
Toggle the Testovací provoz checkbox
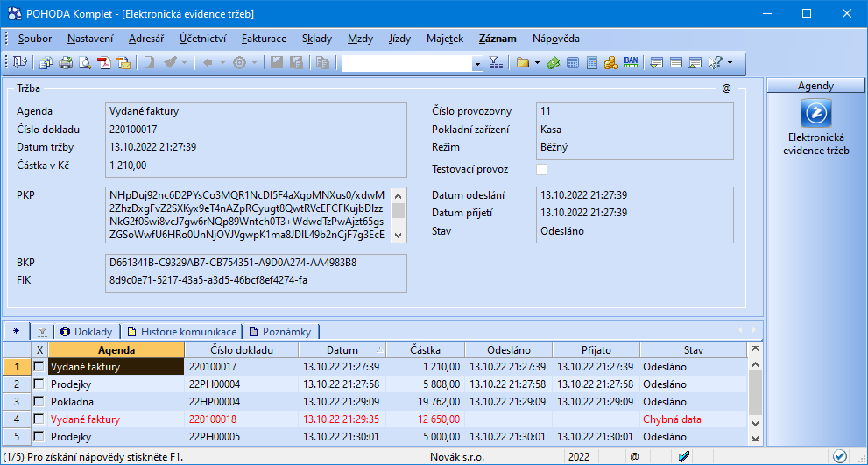tap(541, 169)
